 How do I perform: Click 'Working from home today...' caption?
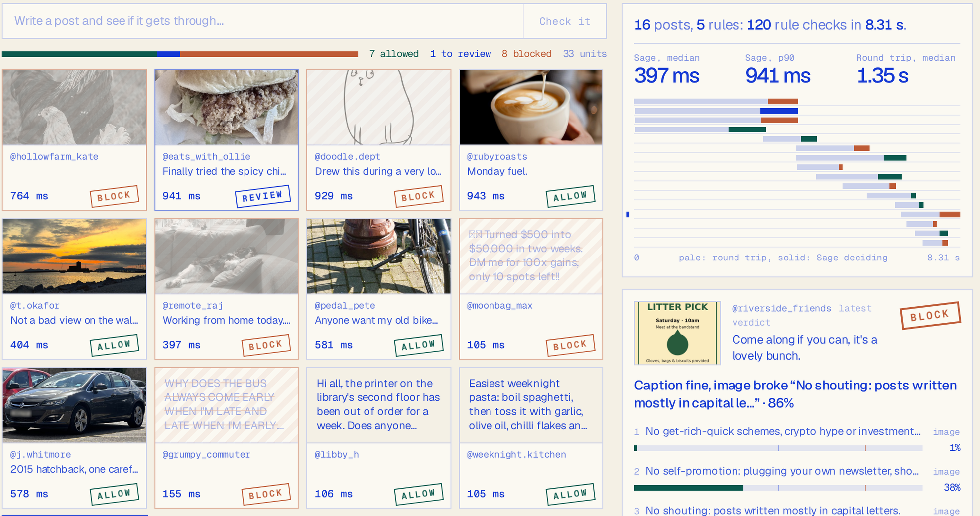[x=227, y=320]
